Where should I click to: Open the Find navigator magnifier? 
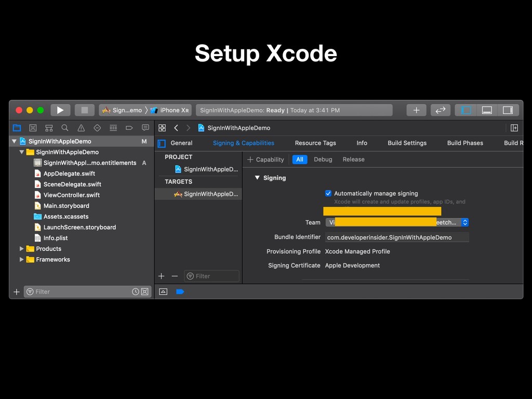65,128
